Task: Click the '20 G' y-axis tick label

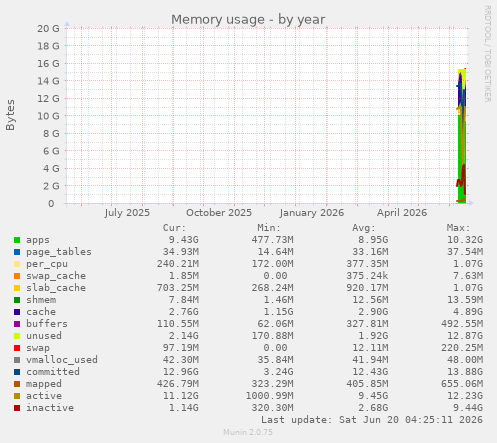Action: [x=48, y=29]
